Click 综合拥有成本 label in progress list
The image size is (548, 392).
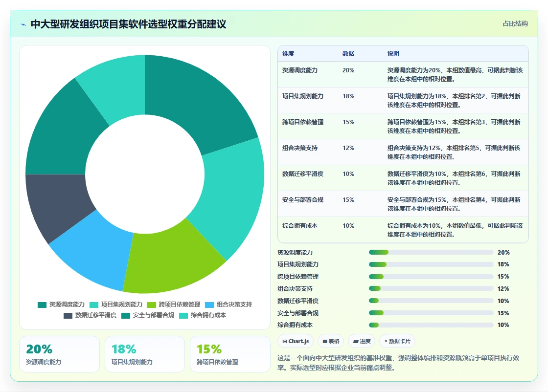[x=295, y=325]
